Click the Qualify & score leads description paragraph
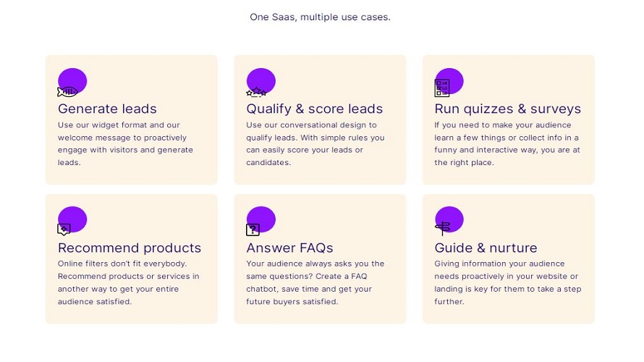 [x=315, y=144]
